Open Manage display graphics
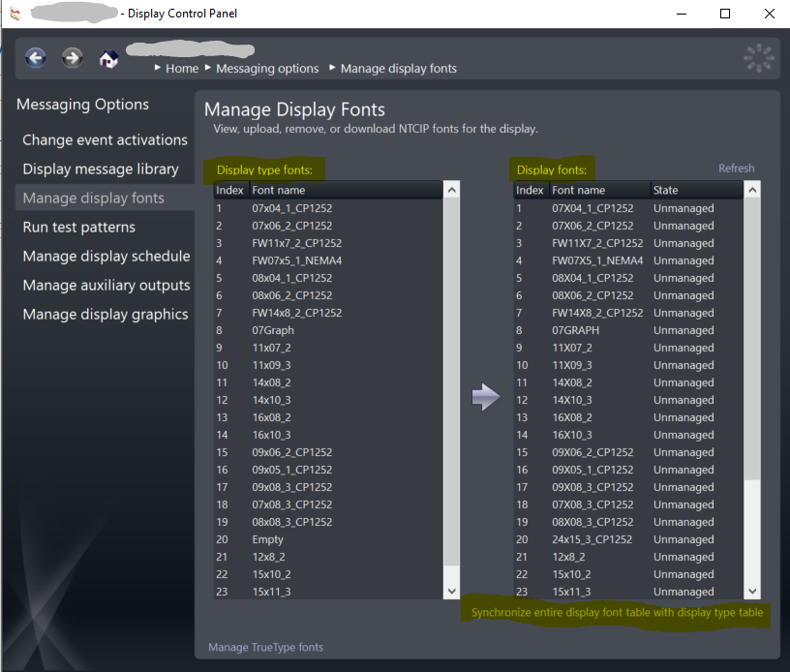790x672 pixels. [x=106, y=315]
